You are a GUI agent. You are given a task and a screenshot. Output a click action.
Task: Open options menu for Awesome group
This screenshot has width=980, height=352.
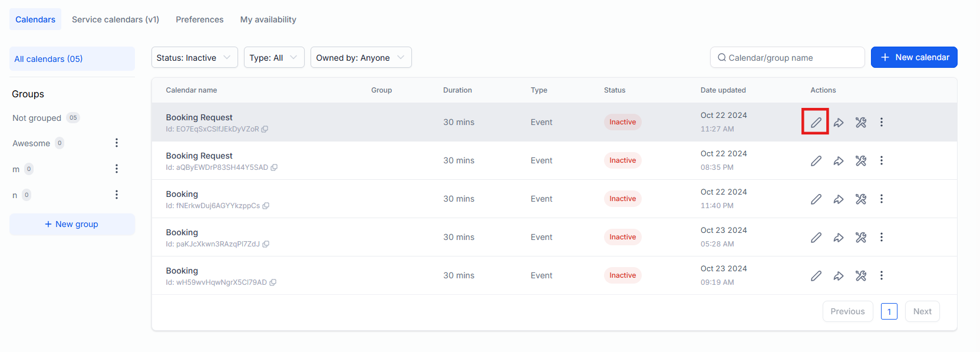117,143
